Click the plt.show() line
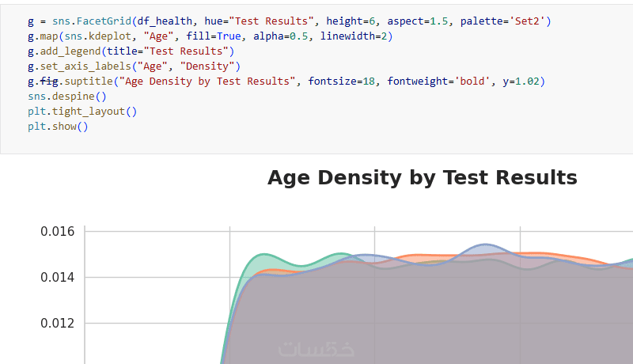Image resolution: width=633 pixels, height=364 pixels. click(x=58, y=127)
